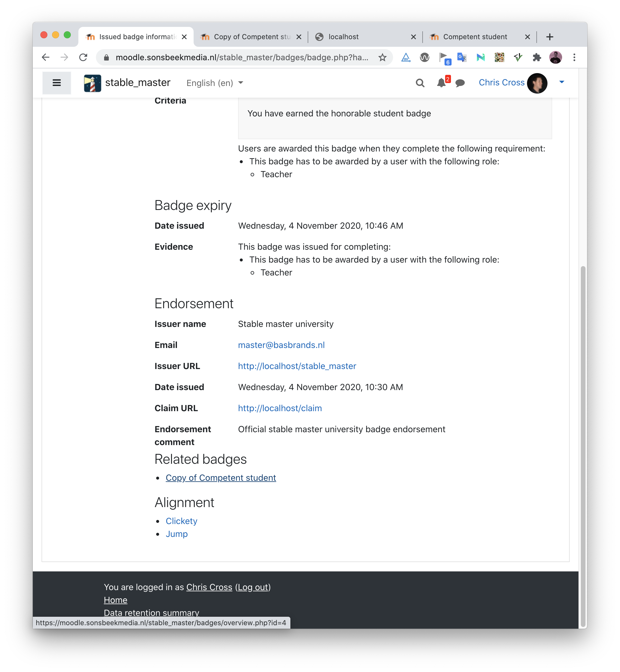
Task: Open the messaging speech bubble icon
Action: pos(460,83)
